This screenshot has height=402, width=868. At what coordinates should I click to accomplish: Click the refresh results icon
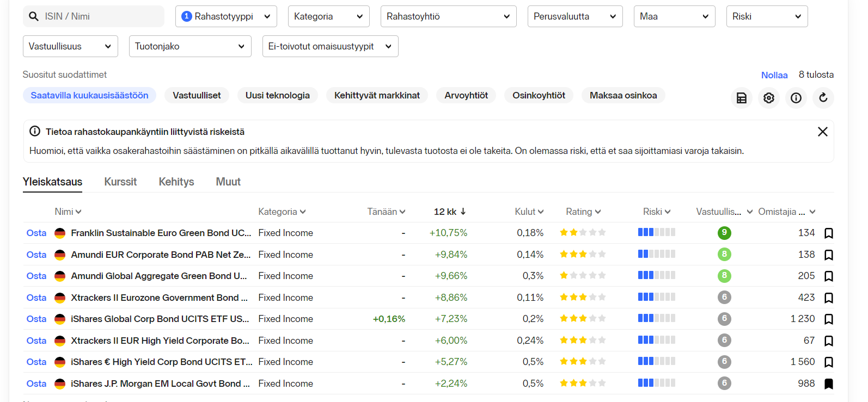(x=823, y=98)
